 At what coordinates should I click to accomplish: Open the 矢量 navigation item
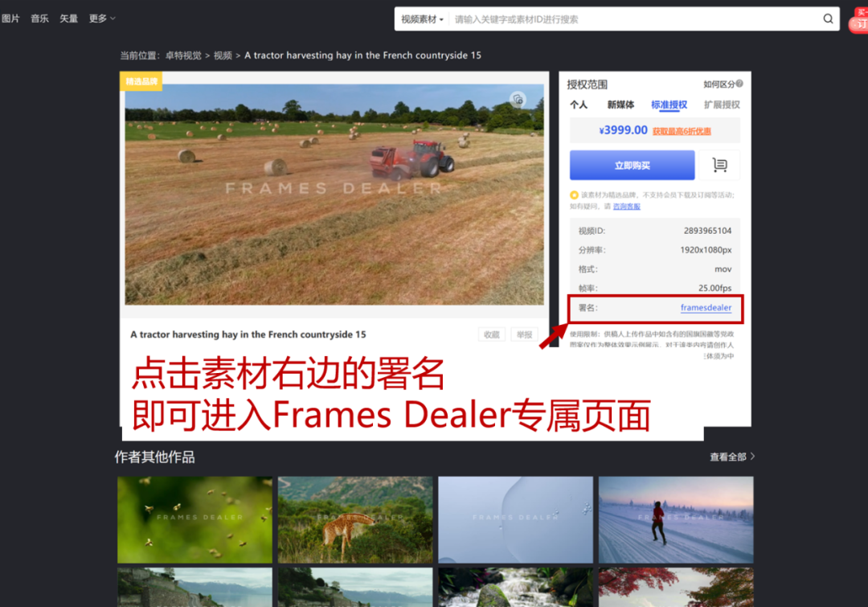coord(69,18)
